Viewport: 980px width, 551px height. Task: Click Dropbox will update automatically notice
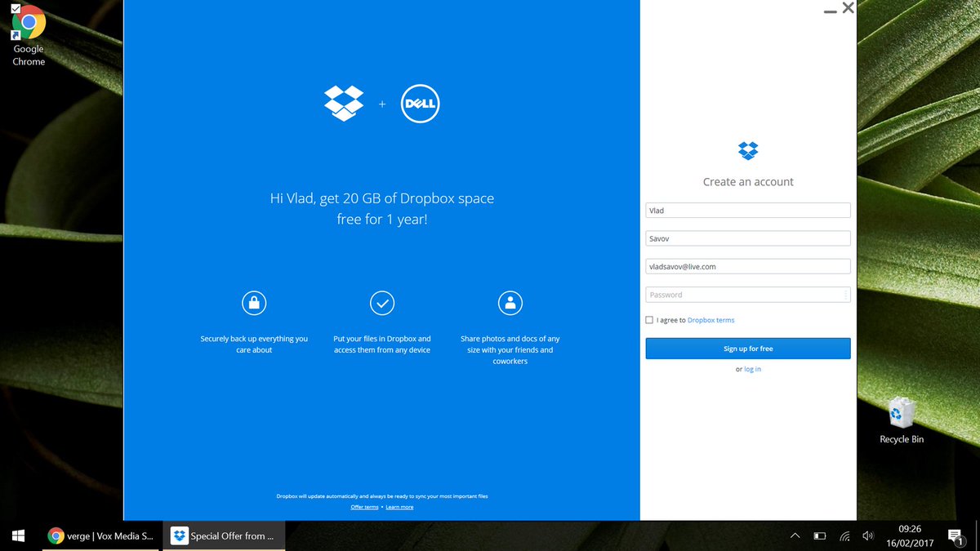point(382,496)
